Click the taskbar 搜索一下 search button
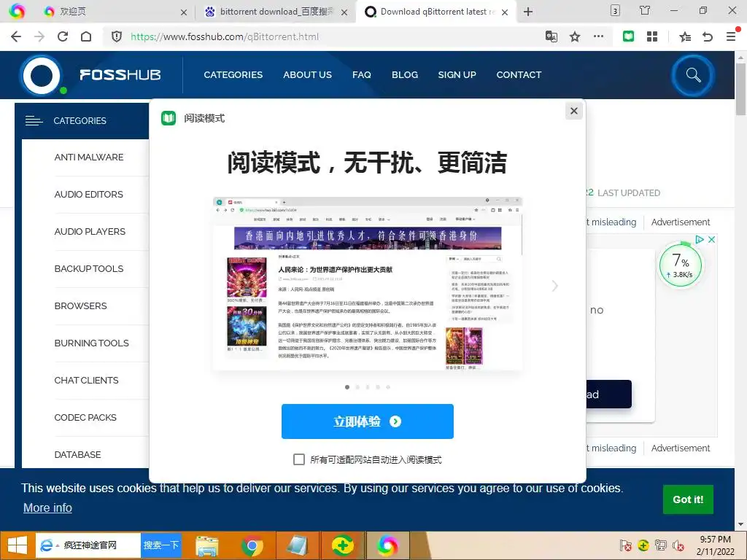The width and height of the screenshot is (747, 560). tap(161, 545)
